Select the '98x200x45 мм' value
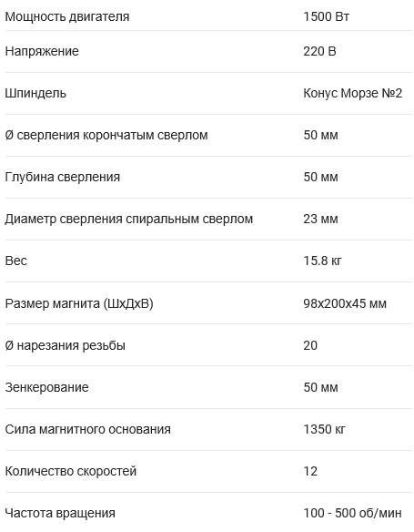 tap(345, 303)
